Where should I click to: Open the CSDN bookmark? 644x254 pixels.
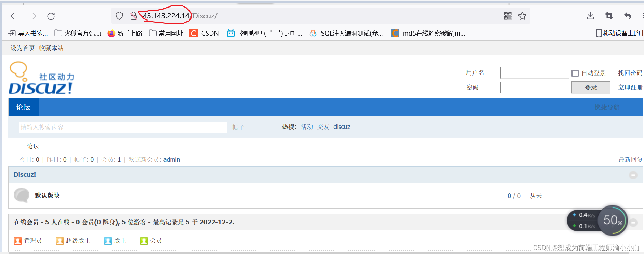(204, 33)
